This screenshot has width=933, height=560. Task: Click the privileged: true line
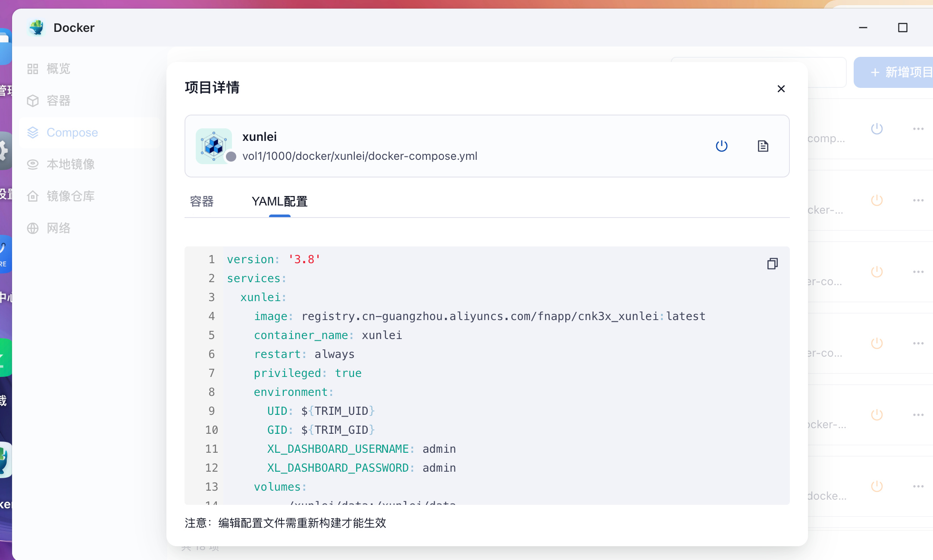click(307, 373)
